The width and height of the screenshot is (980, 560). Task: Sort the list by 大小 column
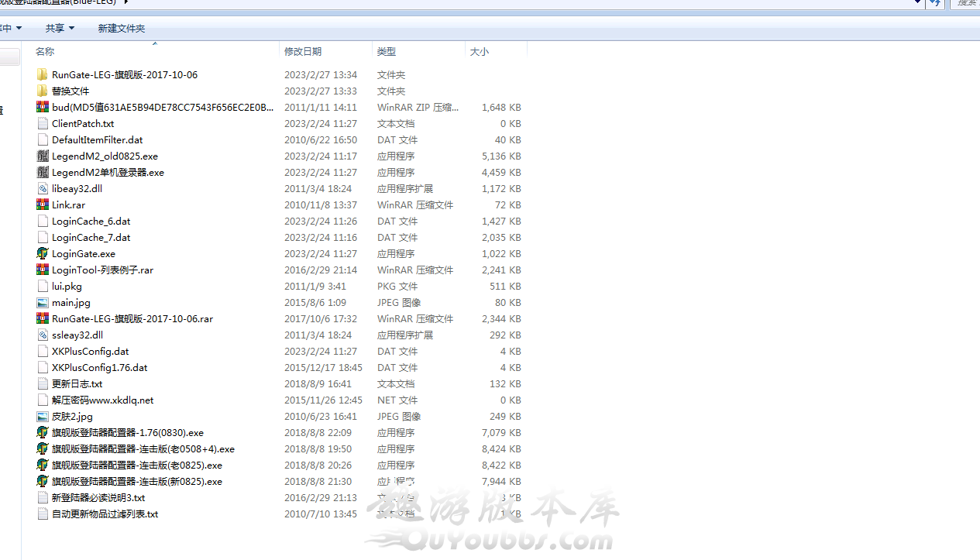[x=480, y=52]
